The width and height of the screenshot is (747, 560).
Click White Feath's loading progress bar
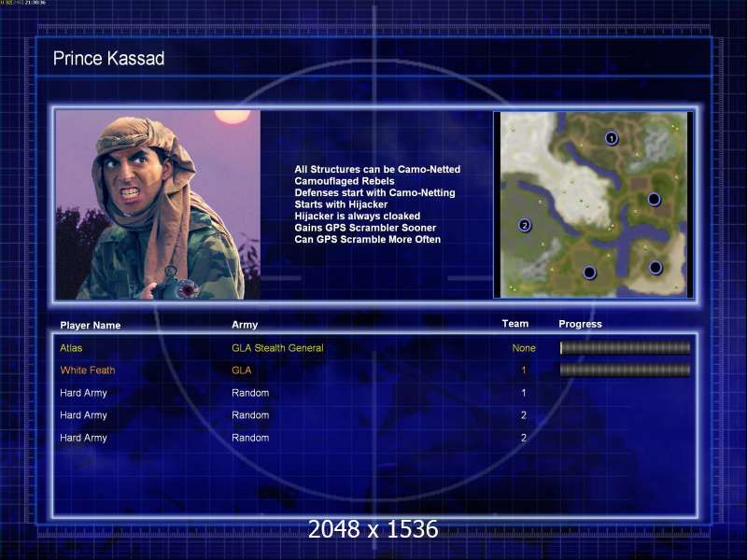[625, 370]
